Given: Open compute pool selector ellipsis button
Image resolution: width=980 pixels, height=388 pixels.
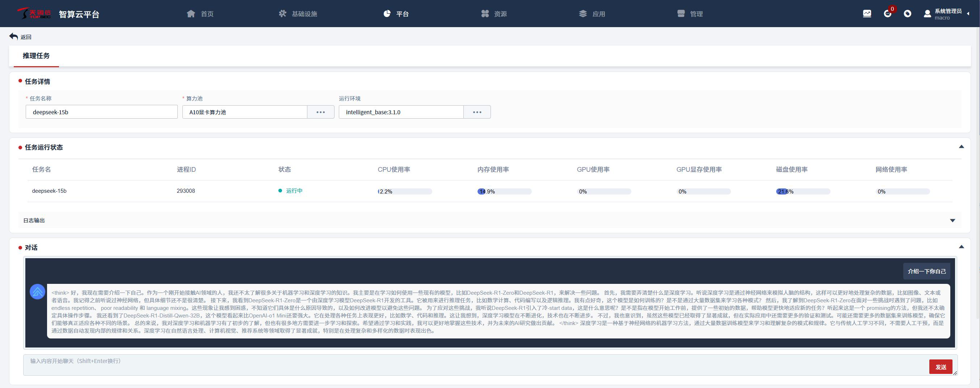Looking at the screenshot, I should coord(320,112).
